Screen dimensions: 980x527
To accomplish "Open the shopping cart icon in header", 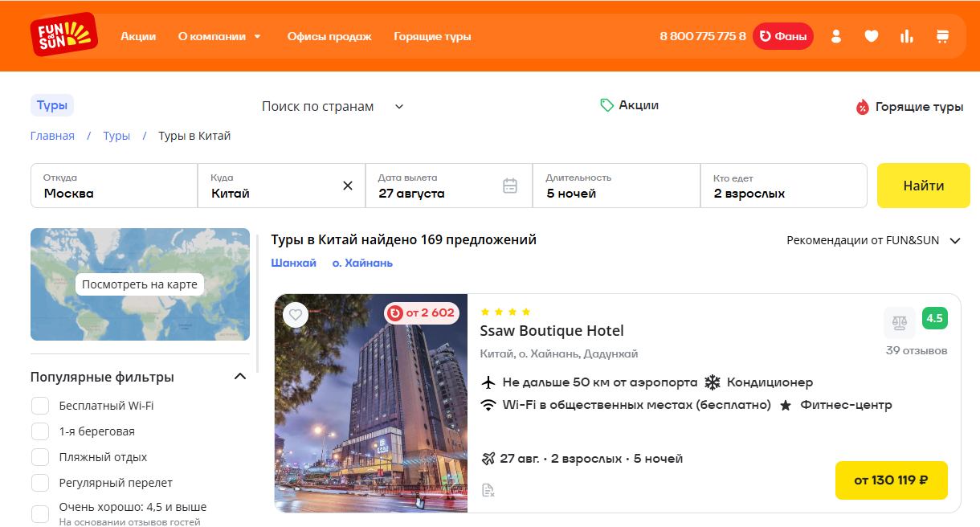I will [x=943, y=36].
